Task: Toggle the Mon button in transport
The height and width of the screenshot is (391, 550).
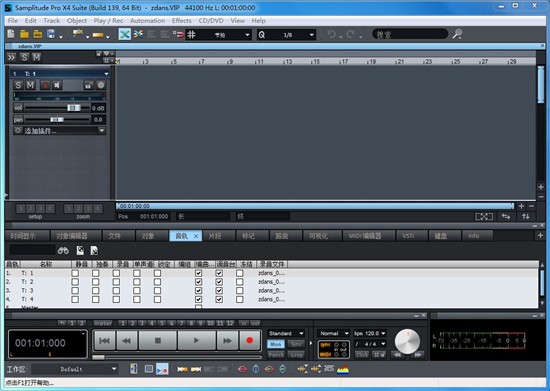Action: (276, 344)
